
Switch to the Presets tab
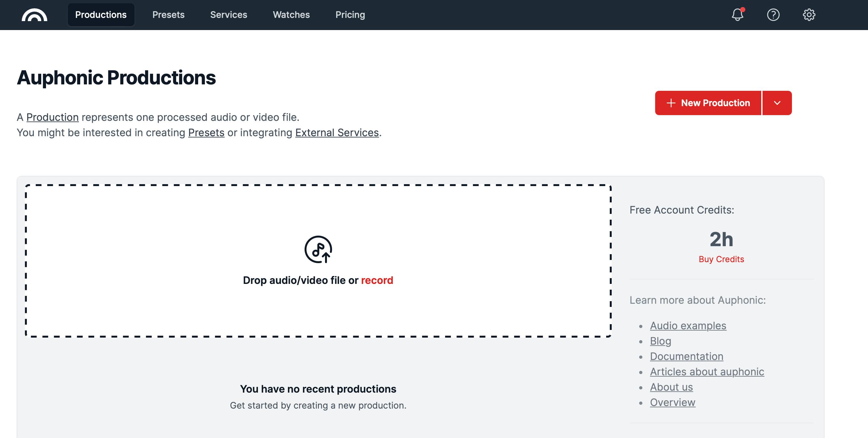[168, 15]
